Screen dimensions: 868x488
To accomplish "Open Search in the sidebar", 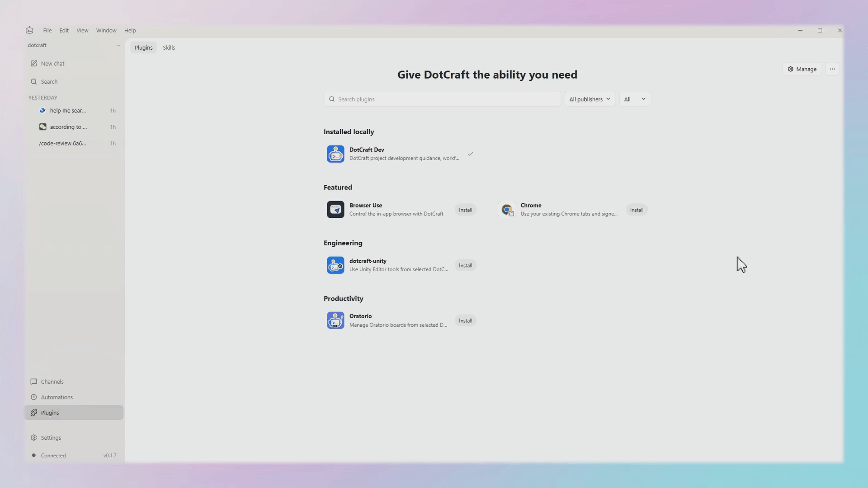I will (x=74, y=82).
